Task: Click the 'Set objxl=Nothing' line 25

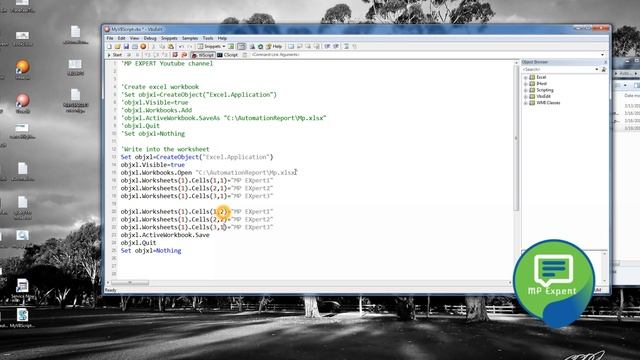Action: 151,251
